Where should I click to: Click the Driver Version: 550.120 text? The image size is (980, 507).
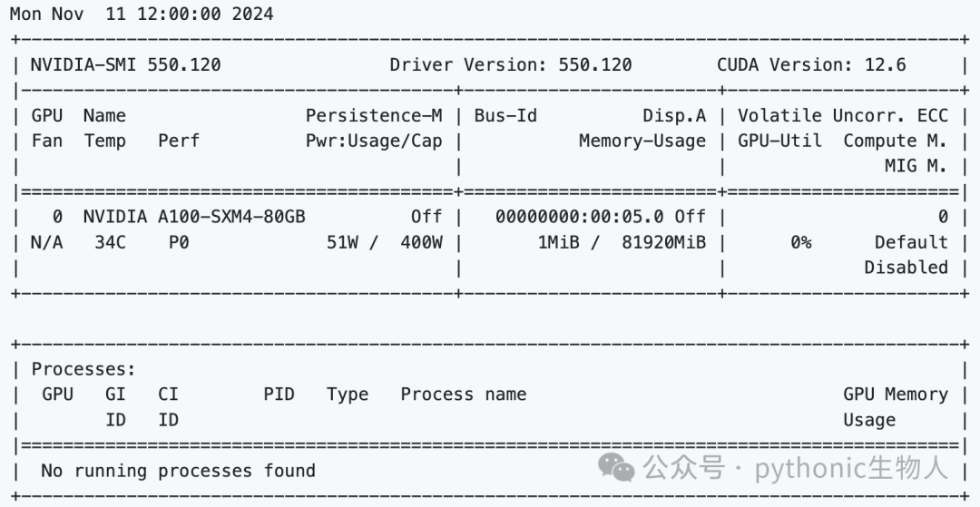(x=511, y=65)
